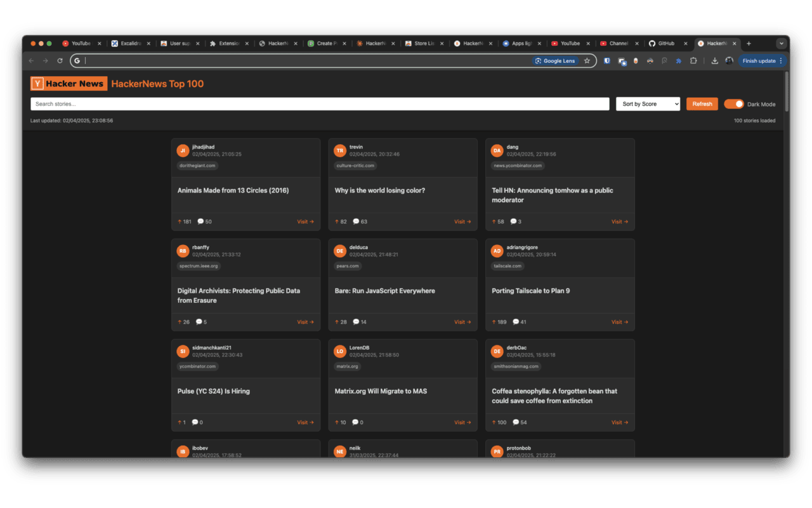Click the HackerNews Top 100 heading
Screen dimensions: 812x508
(157, 84)
